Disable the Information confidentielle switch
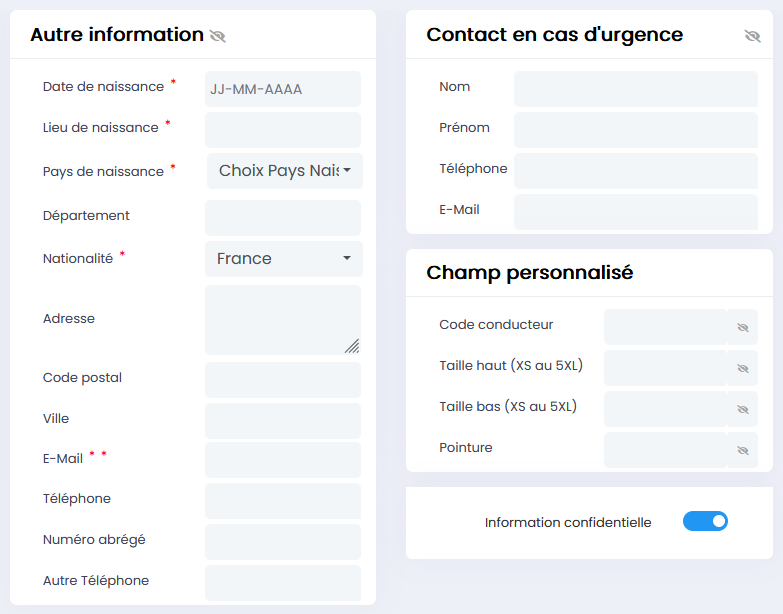This screenshot has width=783, height=614. [705, 521]
